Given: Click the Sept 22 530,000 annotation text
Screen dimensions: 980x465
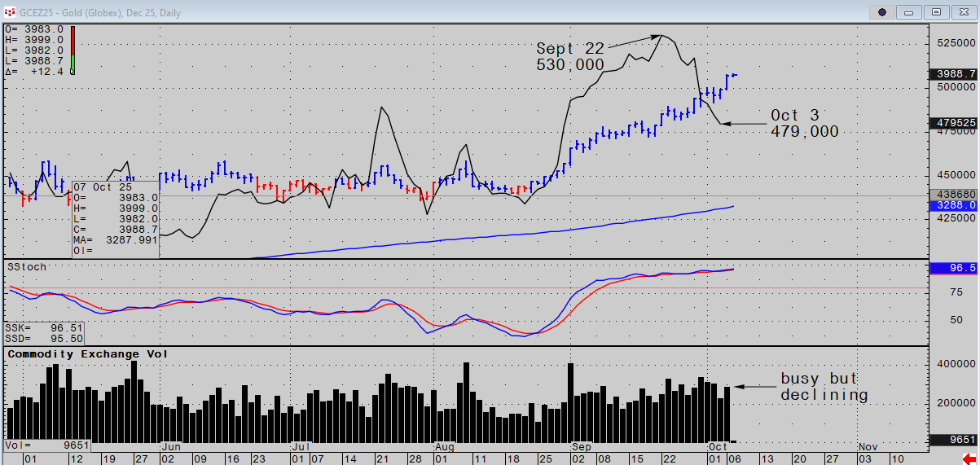Looking at the screenshot, I should coord(570,55).
